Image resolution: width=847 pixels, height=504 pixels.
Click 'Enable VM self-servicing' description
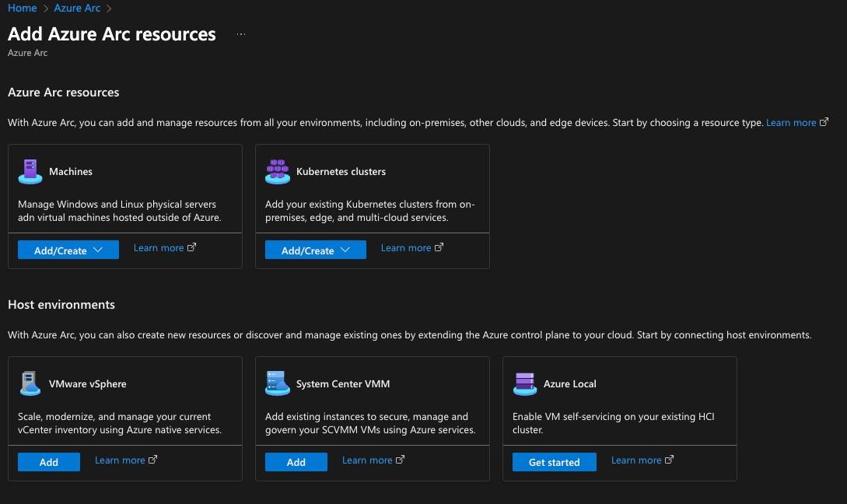614,423
